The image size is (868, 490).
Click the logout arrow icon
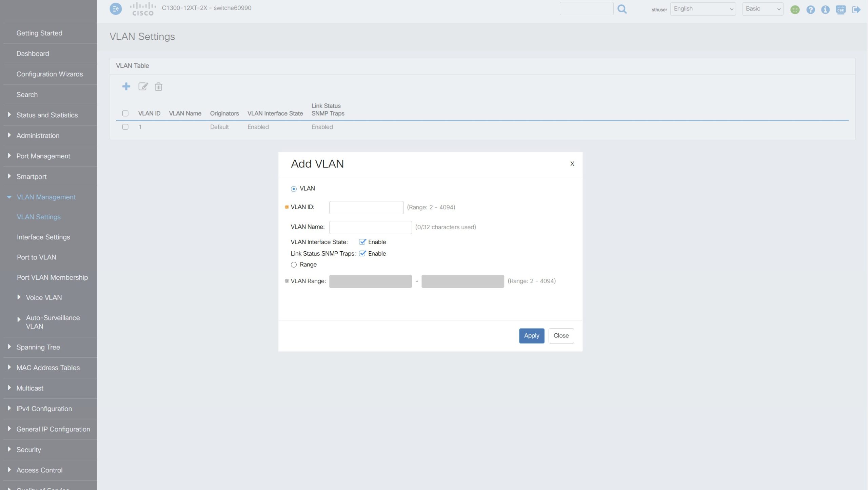coord(856,9)
